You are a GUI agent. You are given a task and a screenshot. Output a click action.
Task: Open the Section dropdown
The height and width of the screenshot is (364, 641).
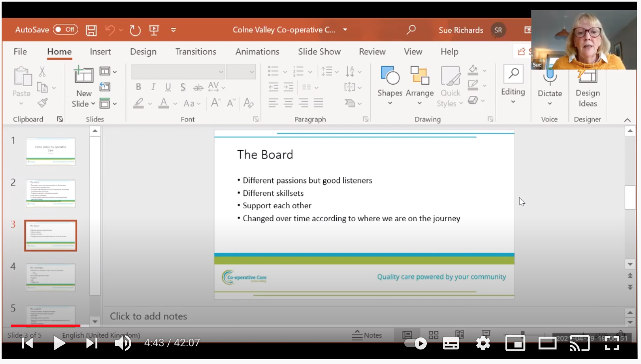pyautogui.click(x=108, y=103)
